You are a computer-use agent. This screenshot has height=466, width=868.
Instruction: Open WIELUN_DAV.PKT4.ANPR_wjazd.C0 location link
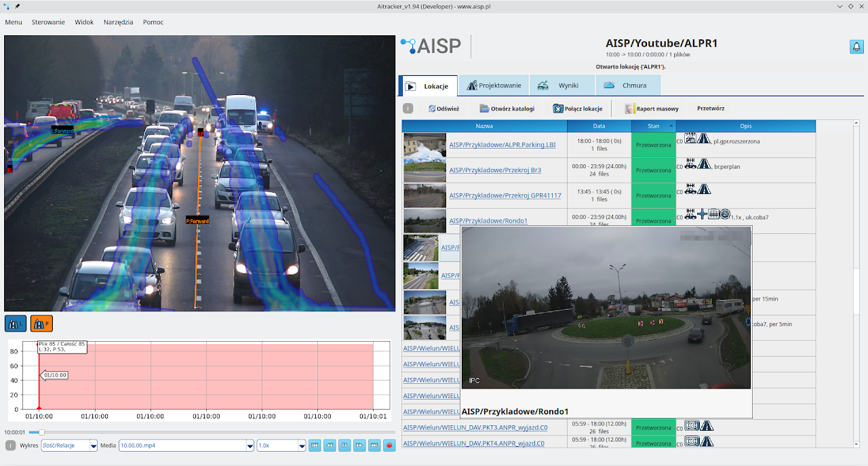[473, 443]
